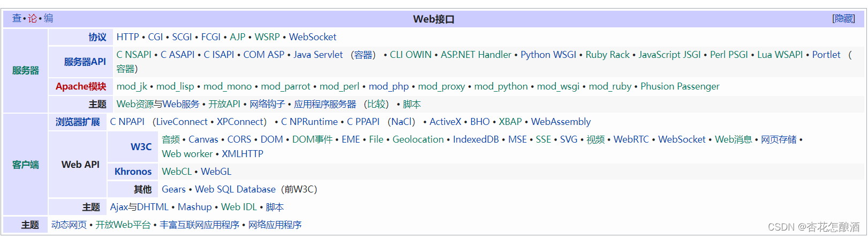Open the Java Servlet link
868x237 pixels.
[x=318, y=55]
